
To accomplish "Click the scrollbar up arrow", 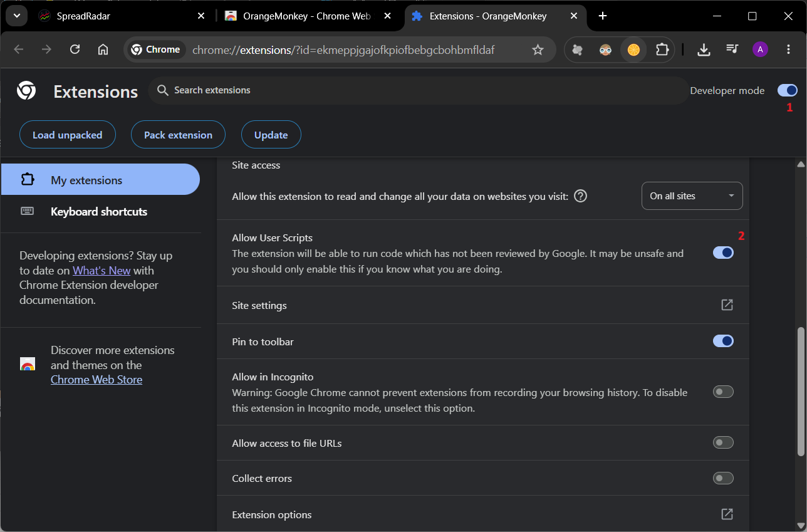I will click(800, 164).
